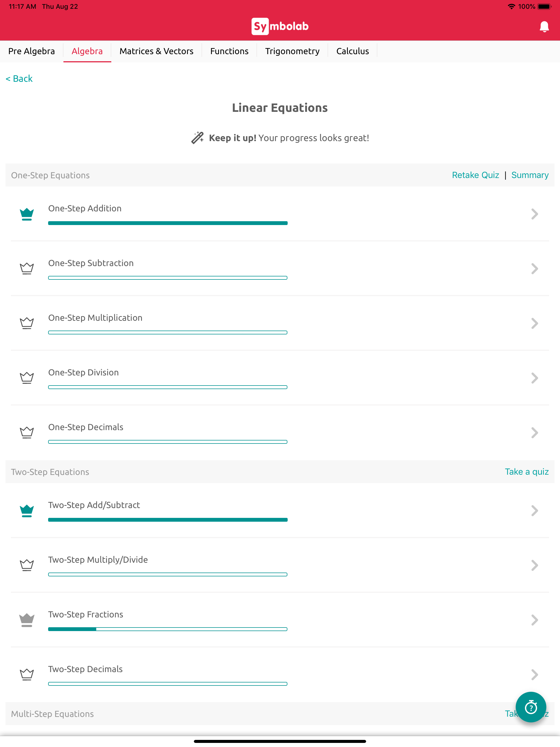
Task: Click the Retake Quiz link
Action: tap(475, 175)
